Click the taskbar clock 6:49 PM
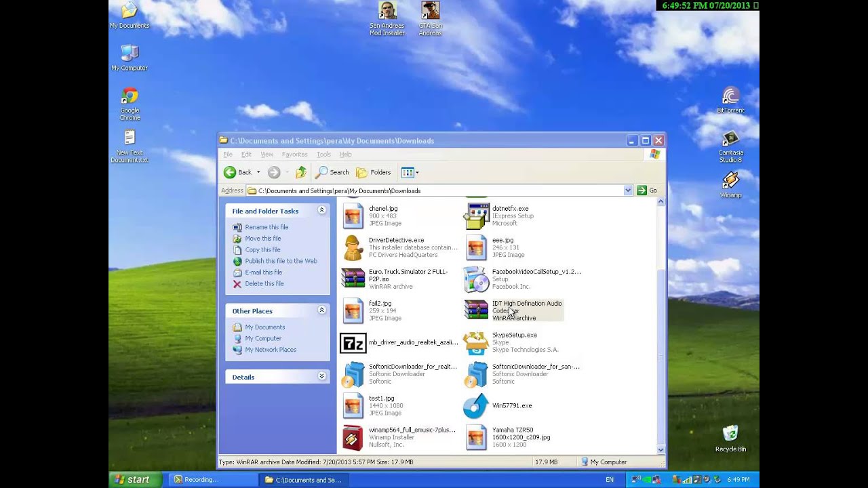 click(x=738, y=480)
